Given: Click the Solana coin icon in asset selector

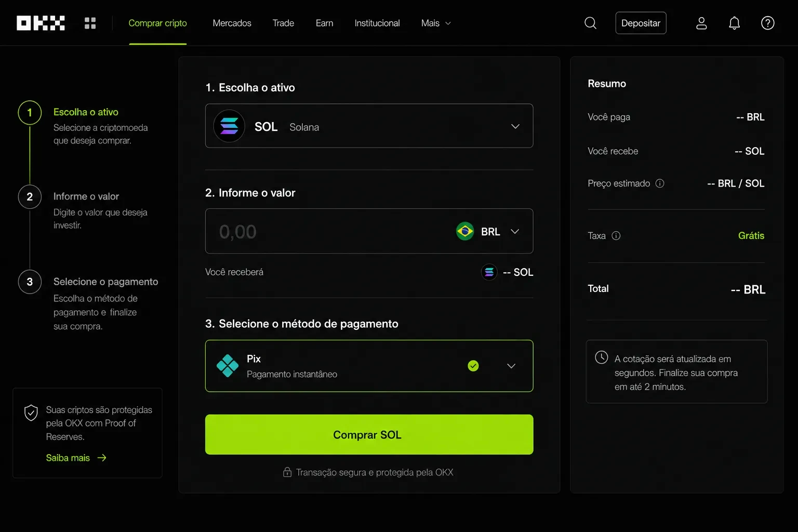Looking at the screenshot, I should pyautogui.click(x=229, y=126).
